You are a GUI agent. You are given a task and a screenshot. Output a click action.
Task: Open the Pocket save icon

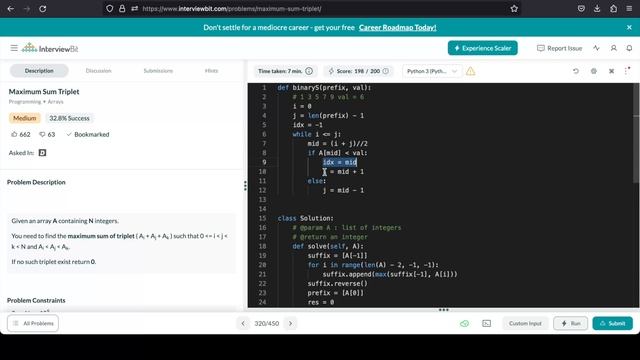[x=581, y=9]
